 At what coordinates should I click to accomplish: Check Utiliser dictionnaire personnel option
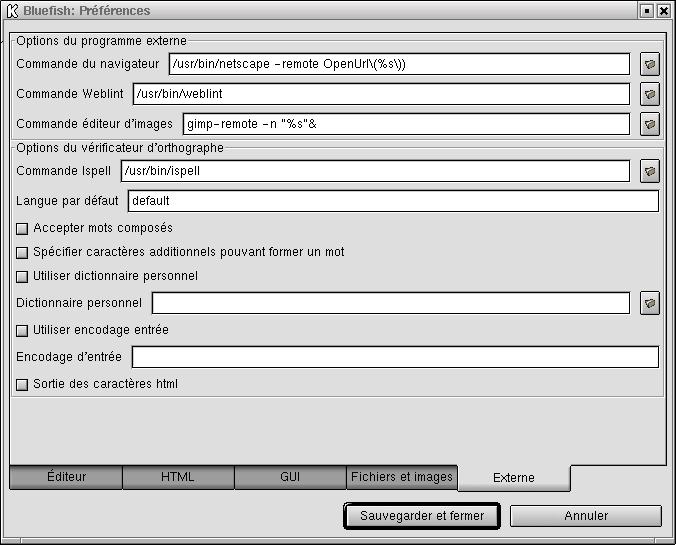23,277
